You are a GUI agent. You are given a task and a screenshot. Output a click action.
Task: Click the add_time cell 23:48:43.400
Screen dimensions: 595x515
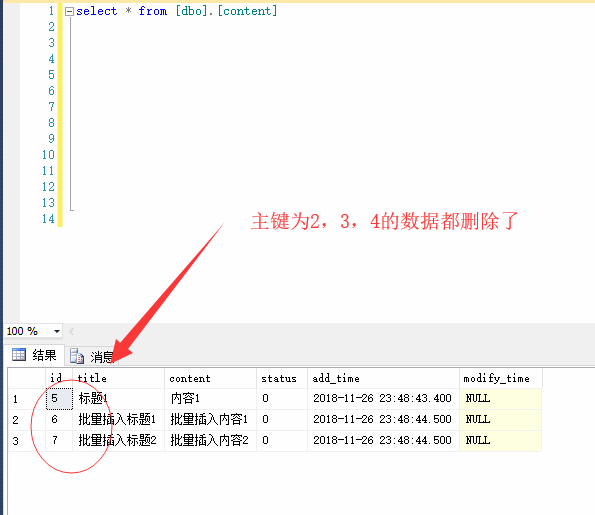(383, 398)
